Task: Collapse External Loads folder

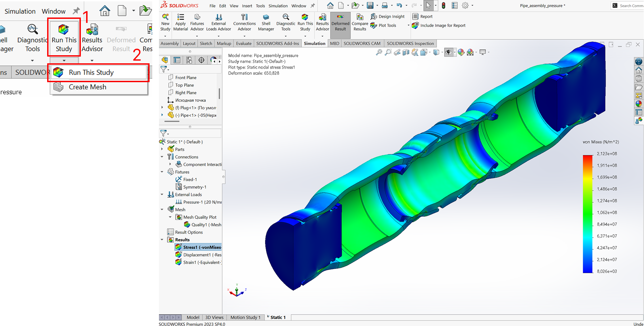Action: [162, 194]
